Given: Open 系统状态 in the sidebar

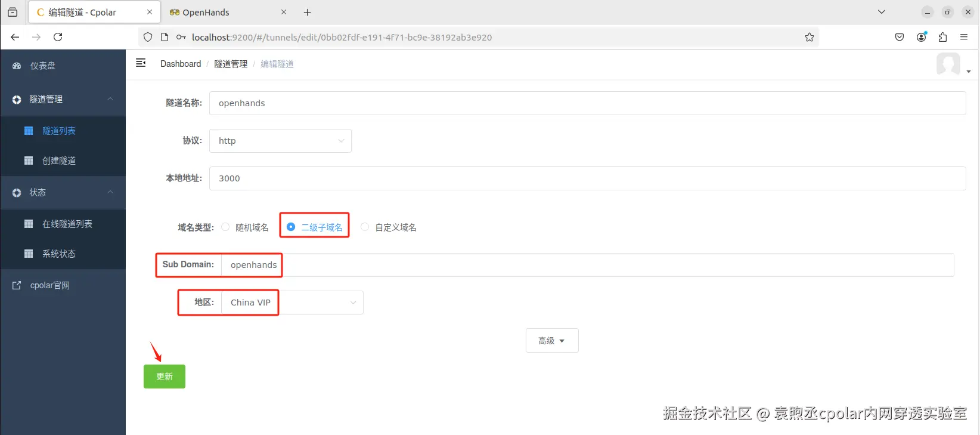Looking at the screenshot, I should point(63,254).
